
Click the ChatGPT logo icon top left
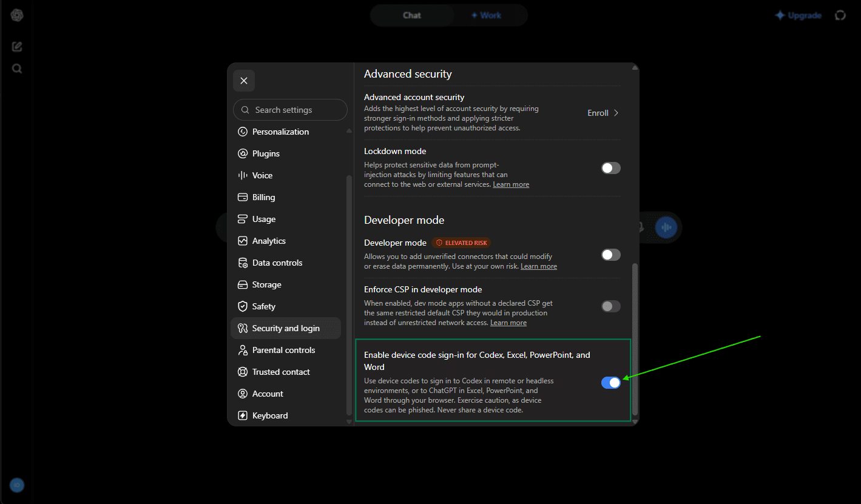(17, 16)
